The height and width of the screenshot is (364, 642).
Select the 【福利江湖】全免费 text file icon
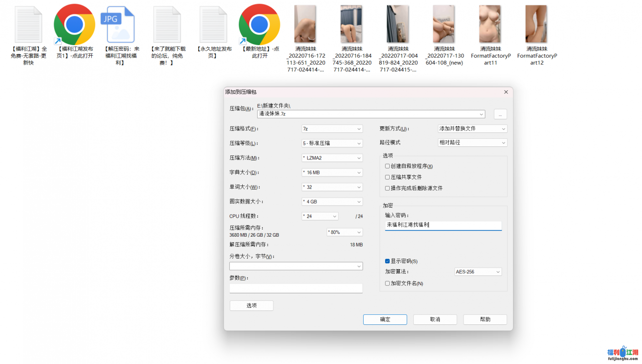pyautogui.click(x=29, y=25)
